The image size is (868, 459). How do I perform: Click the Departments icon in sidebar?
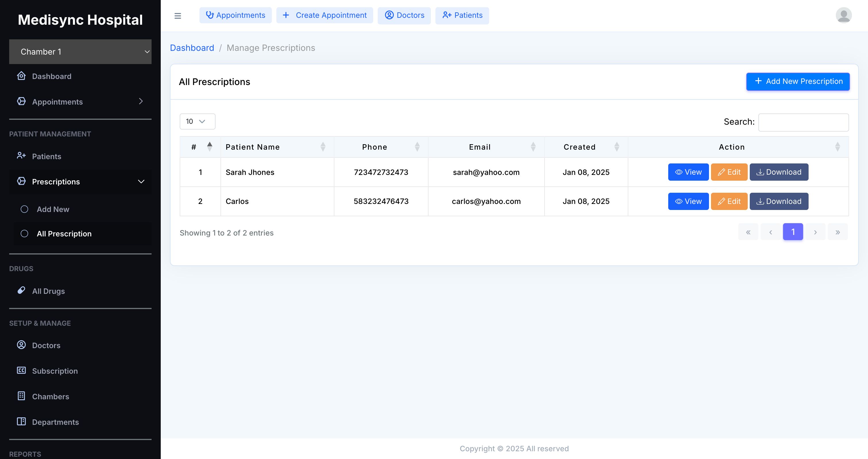(x=21, y=422)
